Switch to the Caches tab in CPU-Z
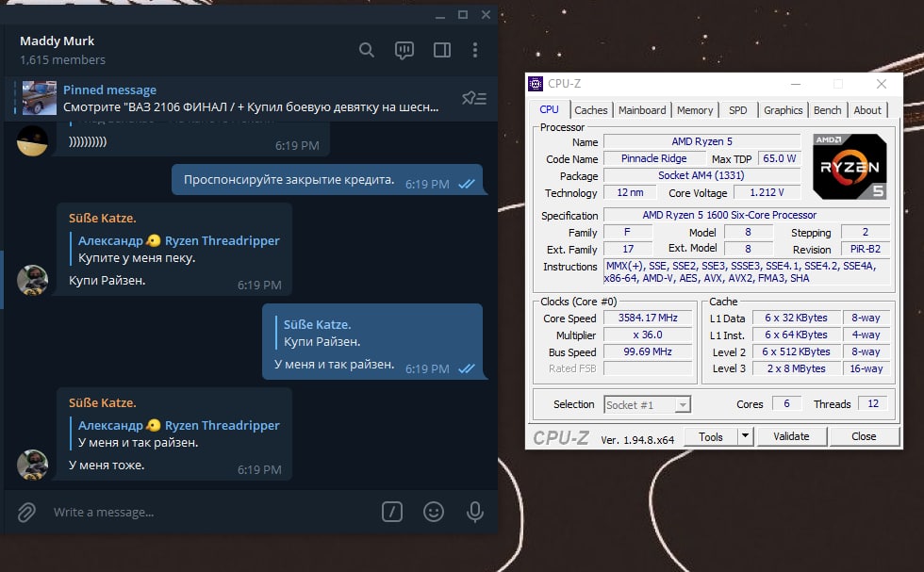 590,110
